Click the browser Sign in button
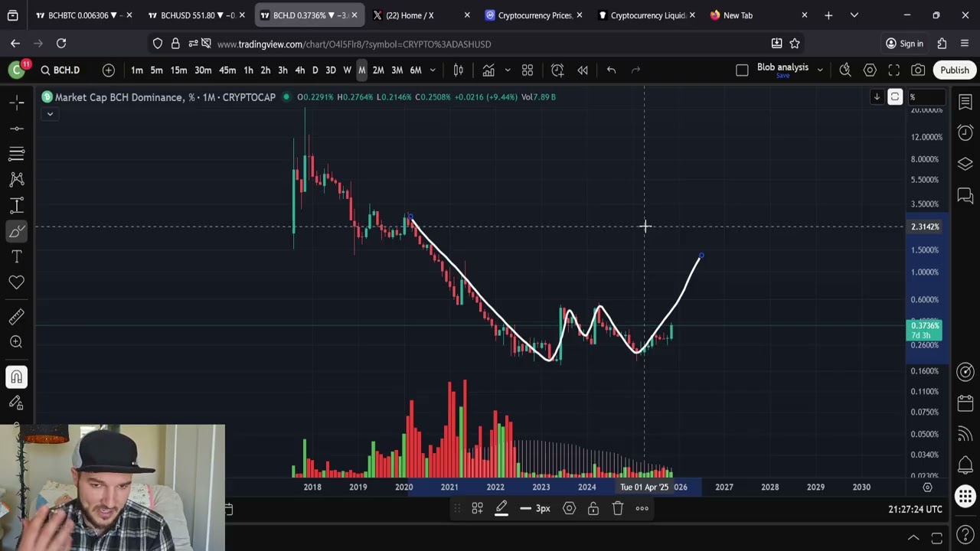 pyautogui.click(x=904, y=44)
